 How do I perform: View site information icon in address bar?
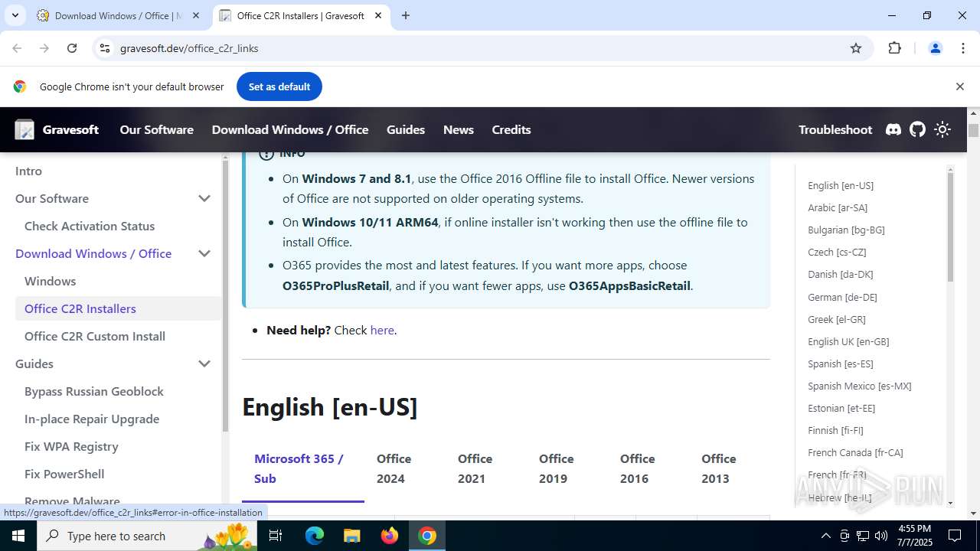(x=105, y=48)
